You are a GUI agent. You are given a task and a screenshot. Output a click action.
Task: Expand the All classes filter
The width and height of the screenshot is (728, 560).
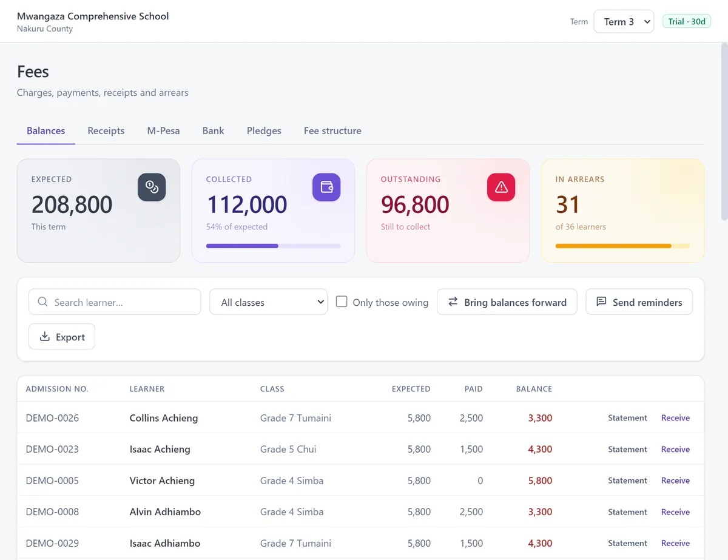268,302
